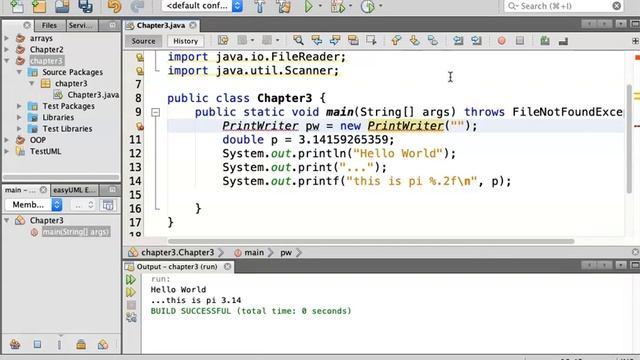640x360 pixels.
Task: Select the Output chapter3 (run) tab
Action: 177,267
